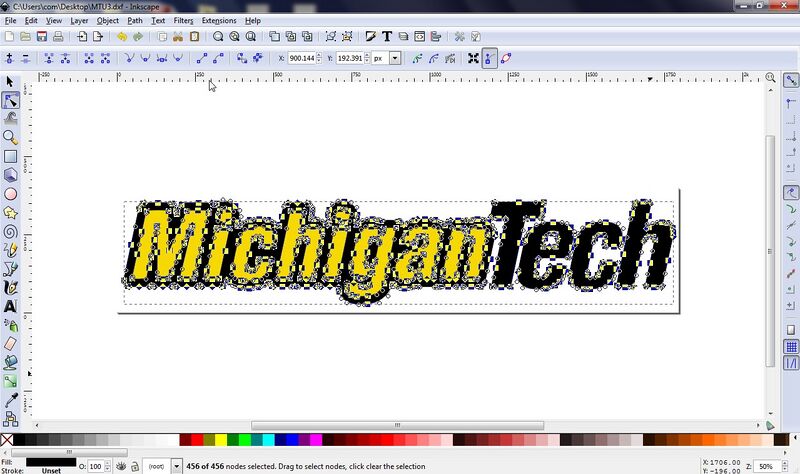Toggle show Bezier handles of selected nodes
This screenshot has height=474, width=800.
click(x=489, y=58)
